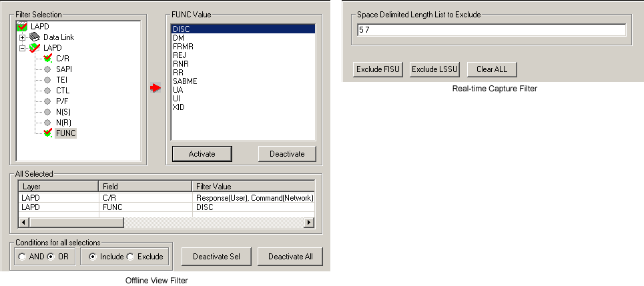Viewport: 644px width, 286px height.
Task: Select UA in the FUNC Value list
Action: tap(243, 90)
